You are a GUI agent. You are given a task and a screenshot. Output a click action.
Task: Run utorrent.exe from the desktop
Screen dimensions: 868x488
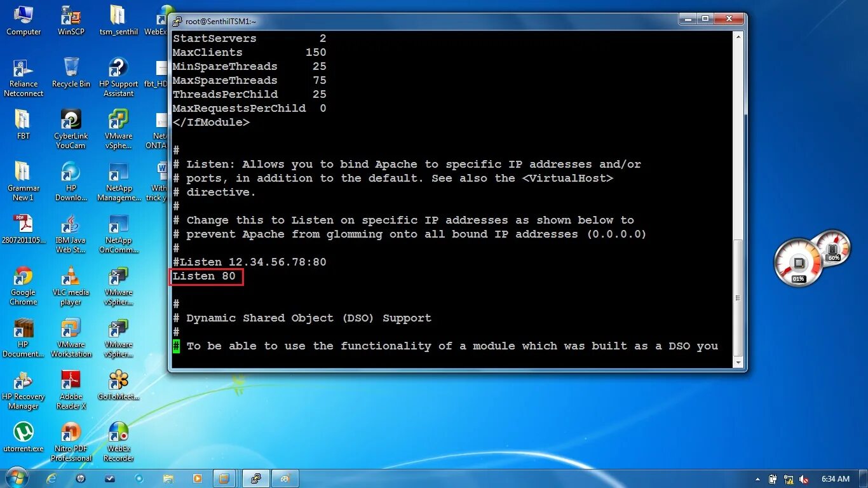click(24, 437)
